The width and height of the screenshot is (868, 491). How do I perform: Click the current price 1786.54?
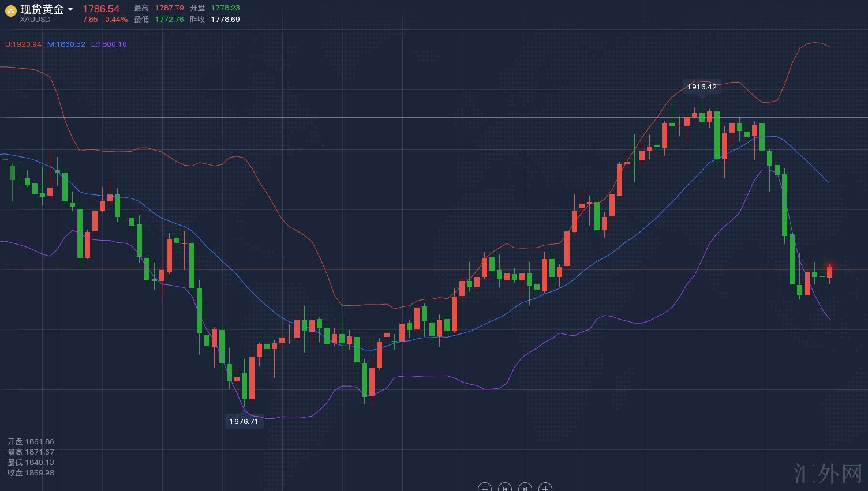(101, 9)
